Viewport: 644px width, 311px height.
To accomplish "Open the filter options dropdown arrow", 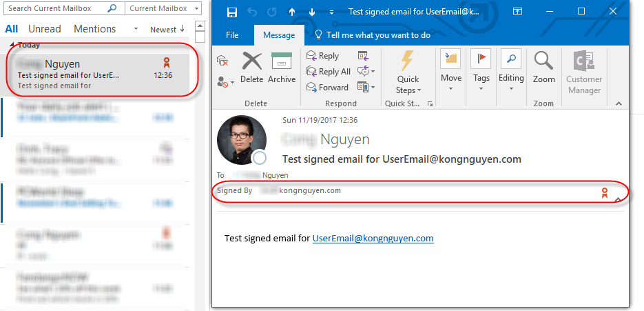I will (136, 29).
